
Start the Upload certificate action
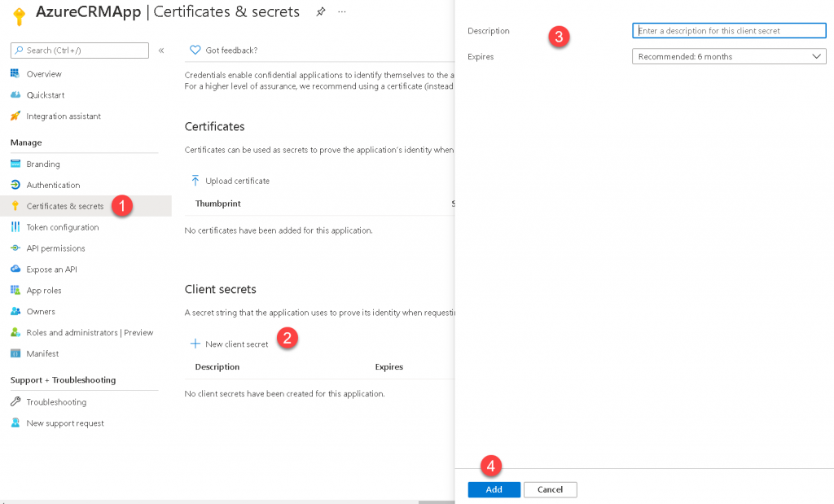coord(235,180)
